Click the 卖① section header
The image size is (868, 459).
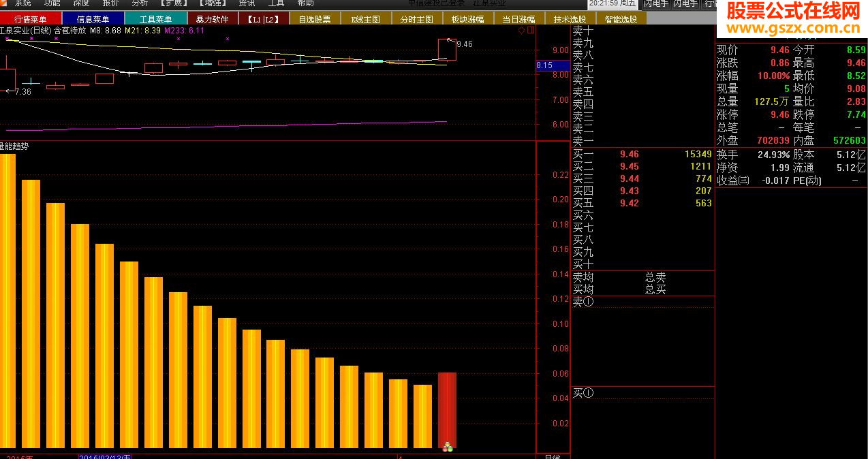tap(583, 302)
